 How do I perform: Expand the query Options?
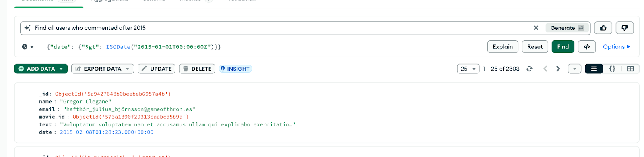(x=616, y=47)
